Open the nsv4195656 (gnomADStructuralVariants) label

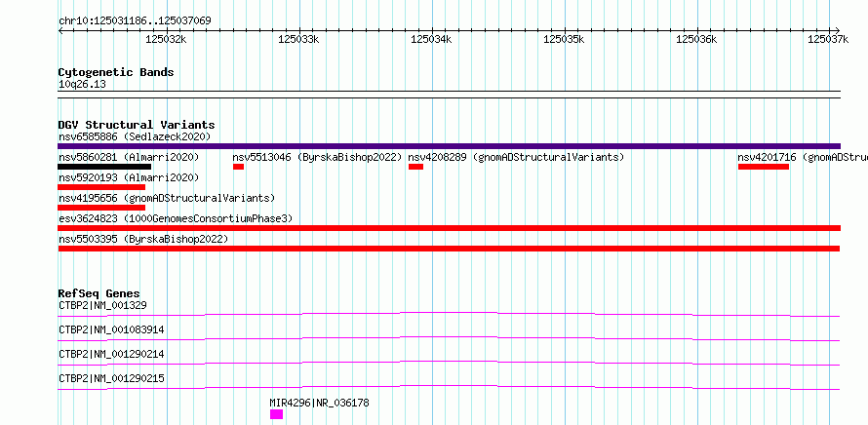point(167,198)
